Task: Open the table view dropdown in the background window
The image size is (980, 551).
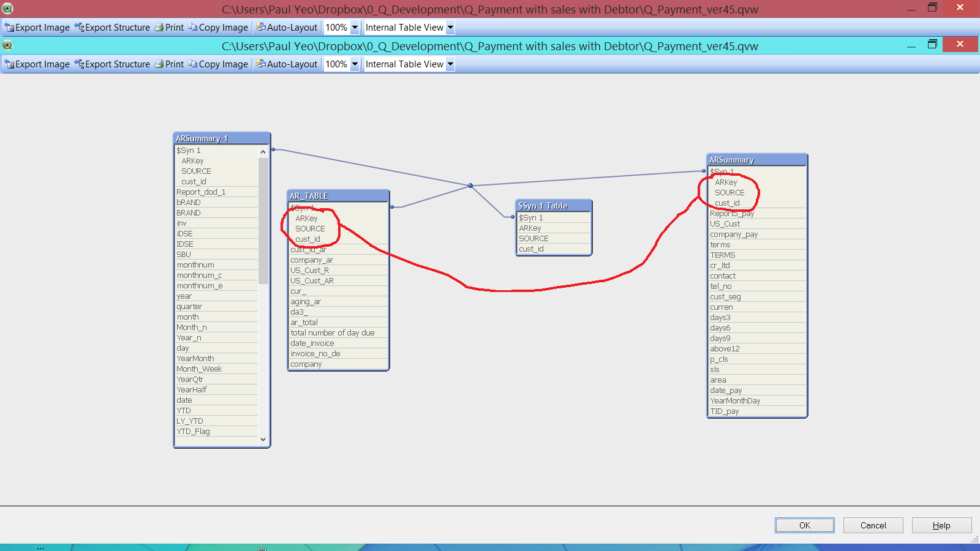Action: [450, 28]
